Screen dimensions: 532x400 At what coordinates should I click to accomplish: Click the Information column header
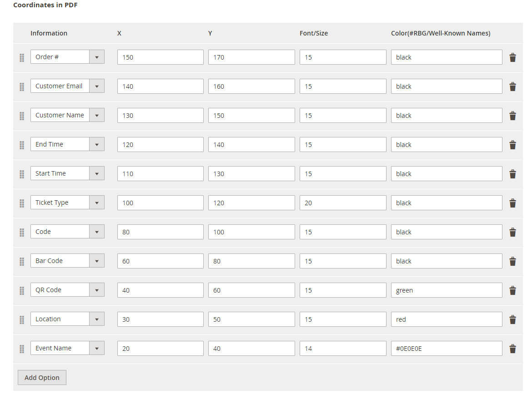click(49, 33)
